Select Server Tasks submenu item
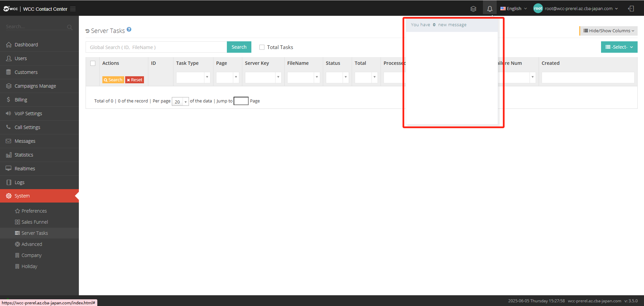Viewport: 644px width, 306px height. (39, 233)
